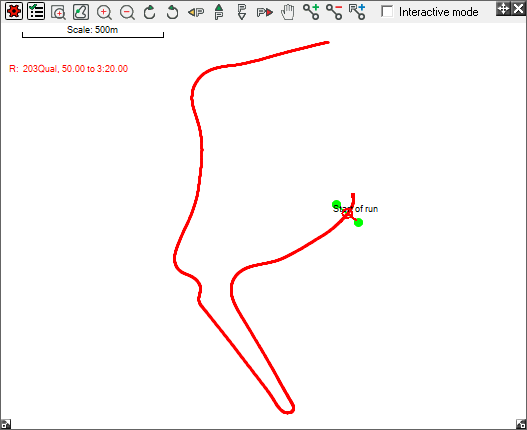The image size is (527, 430).
Task: Enable the Interactive mode checkbox
Action: [x=387, y=12]
